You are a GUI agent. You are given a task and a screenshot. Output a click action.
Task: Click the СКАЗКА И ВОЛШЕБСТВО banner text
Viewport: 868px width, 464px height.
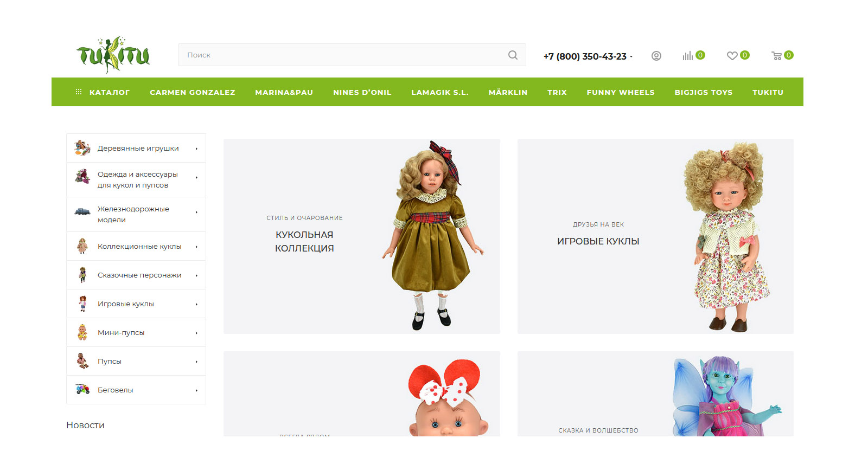click(598, 430)
